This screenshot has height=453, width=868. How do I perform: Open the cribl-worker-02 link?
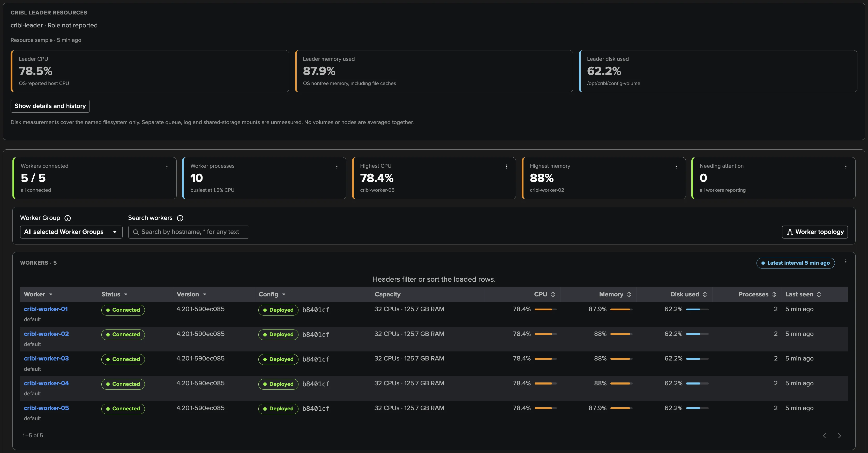pos(46,334)
